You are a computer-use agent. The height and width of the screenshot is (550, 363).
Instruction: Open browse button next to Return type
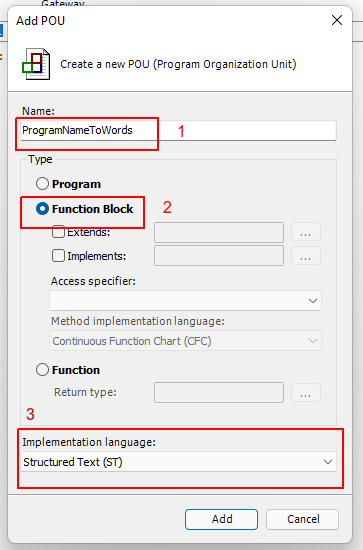pyautogui.click(x=305, y=393)
